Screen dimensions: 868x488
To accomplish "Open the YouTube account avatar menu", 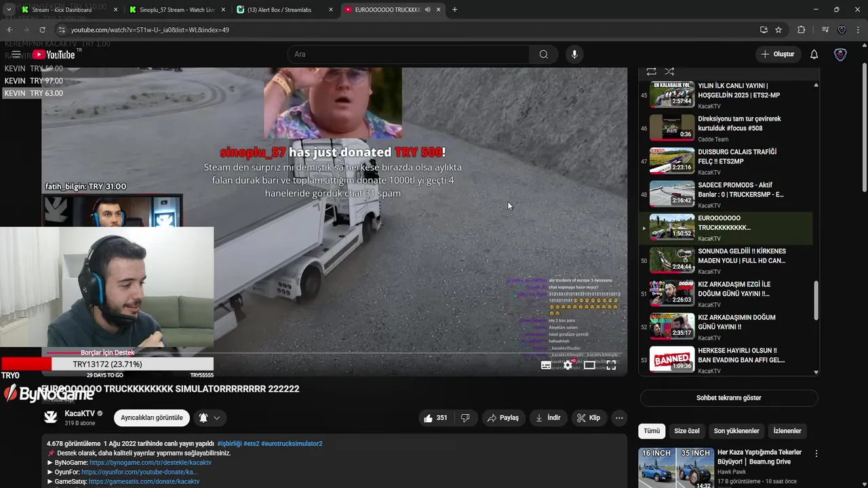I will (840, 54).
